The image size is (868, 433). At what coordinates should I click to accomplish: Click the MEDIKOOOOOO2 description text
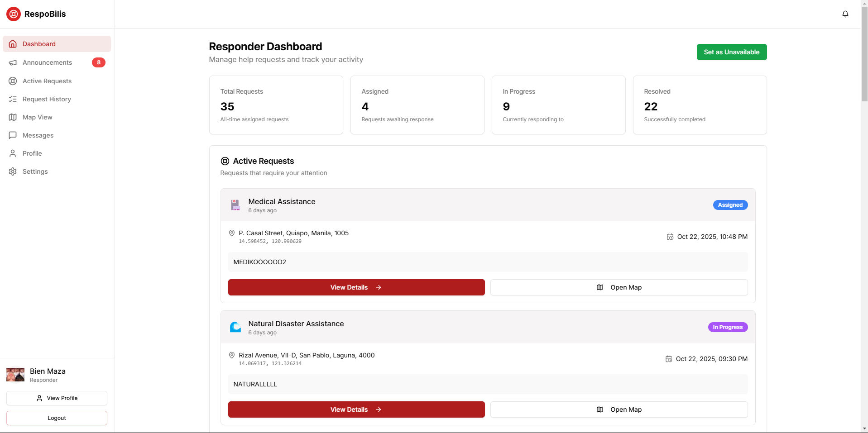click(259, 262)
